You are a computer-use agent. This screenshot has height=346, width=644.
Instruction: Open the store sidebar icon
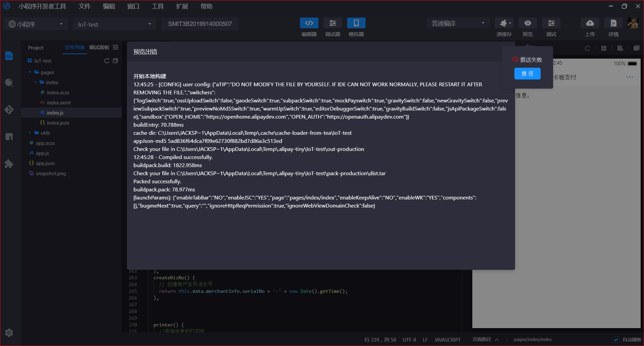[x=9, y=137]
